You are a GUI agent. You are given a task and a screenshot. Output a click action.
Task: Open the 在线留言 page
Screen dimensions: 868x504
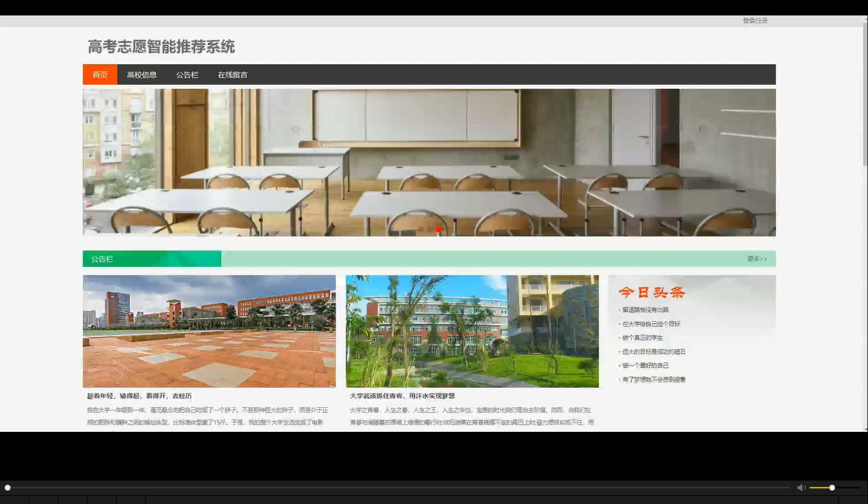(x=232, y=74)
